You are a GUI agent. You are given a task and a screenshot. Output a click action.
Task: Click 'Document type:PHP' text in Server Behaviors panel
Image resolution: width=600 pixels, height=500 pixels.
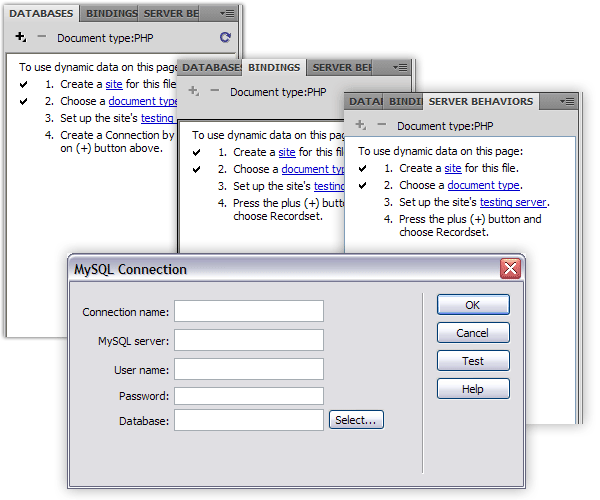coord(445,126)
